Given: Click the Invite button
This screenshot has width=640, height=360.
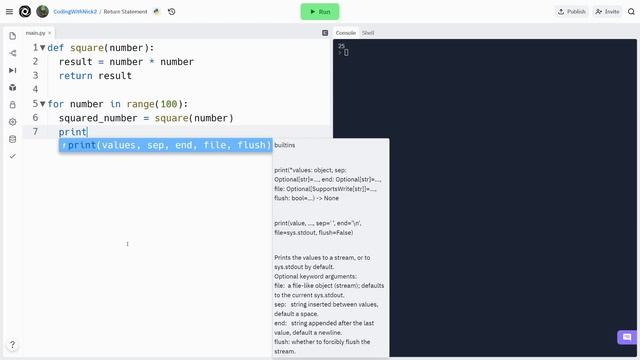Looking at the screenshot, I should click(607, 11).
